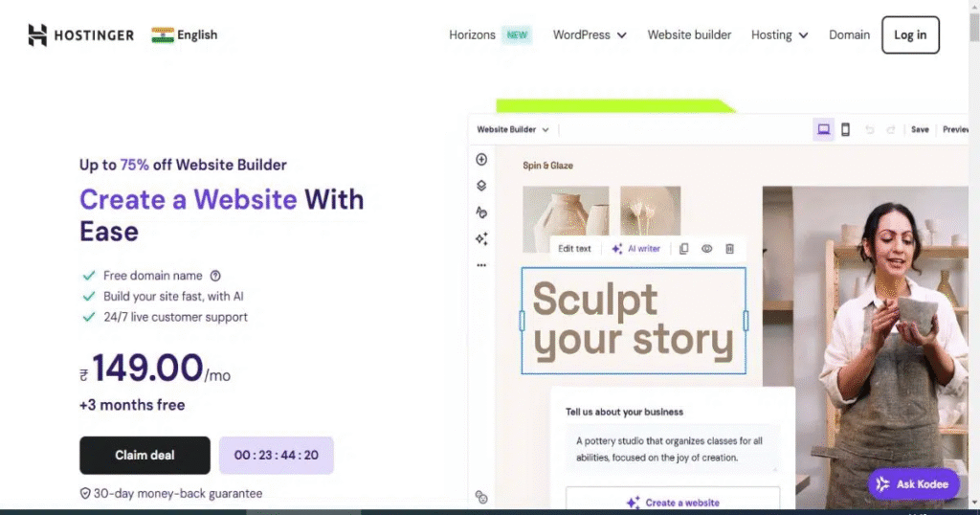This screenshot has width=980, height=515.
Task: Click the AI sparkle tools sidebar icon
Action: (x=481, y=238)
